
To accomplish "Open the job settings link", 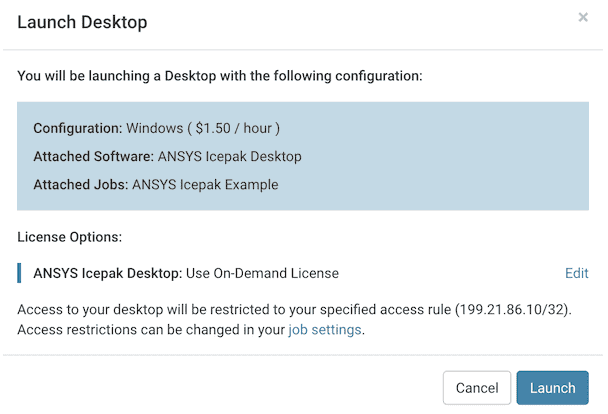I will coord(325,330).
